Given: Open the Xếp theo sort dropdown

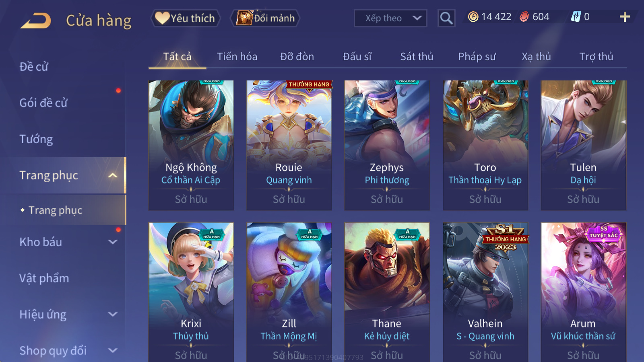Looking at the screenshot, I should 390,18.
